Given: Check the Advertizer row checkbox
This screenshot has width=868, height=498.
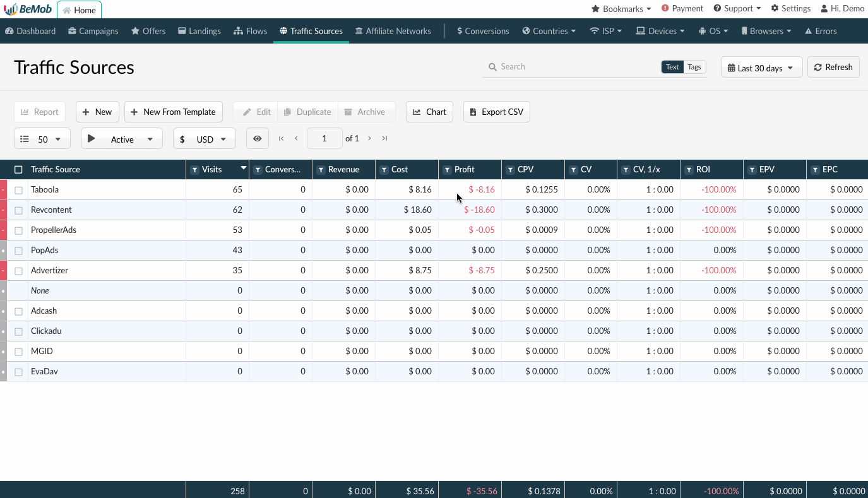Looking at the screenshot, I should point(18,271).
